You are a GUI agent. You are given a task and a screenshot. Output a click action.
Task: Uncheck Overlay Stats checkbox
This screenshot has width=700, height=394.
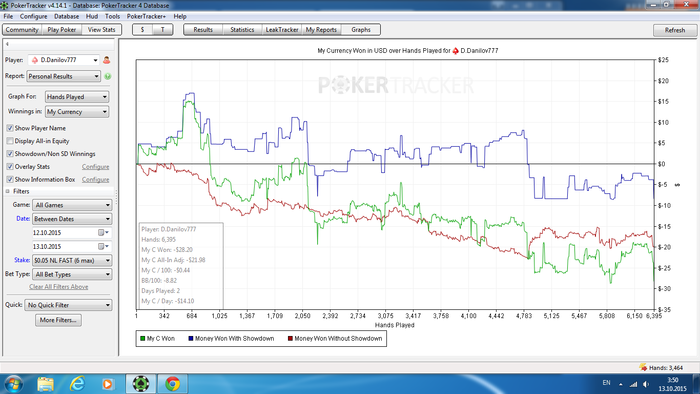pos(10,166)
